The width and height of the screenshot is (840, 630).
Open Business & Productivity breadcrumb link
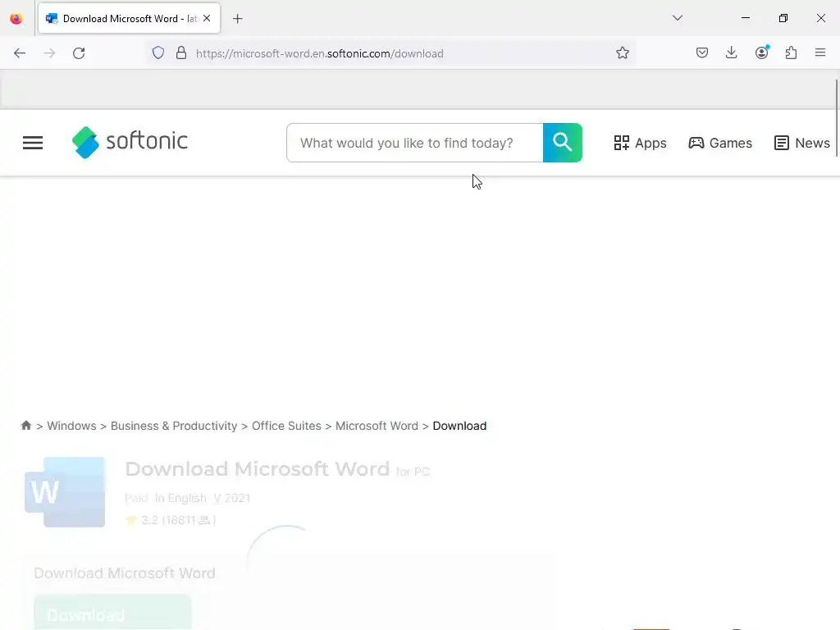tap(174, 426)
